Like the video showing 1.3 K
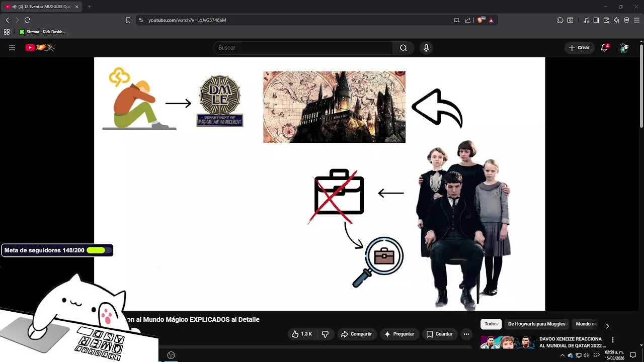644x362 pixels. click(x=301, y=334)
